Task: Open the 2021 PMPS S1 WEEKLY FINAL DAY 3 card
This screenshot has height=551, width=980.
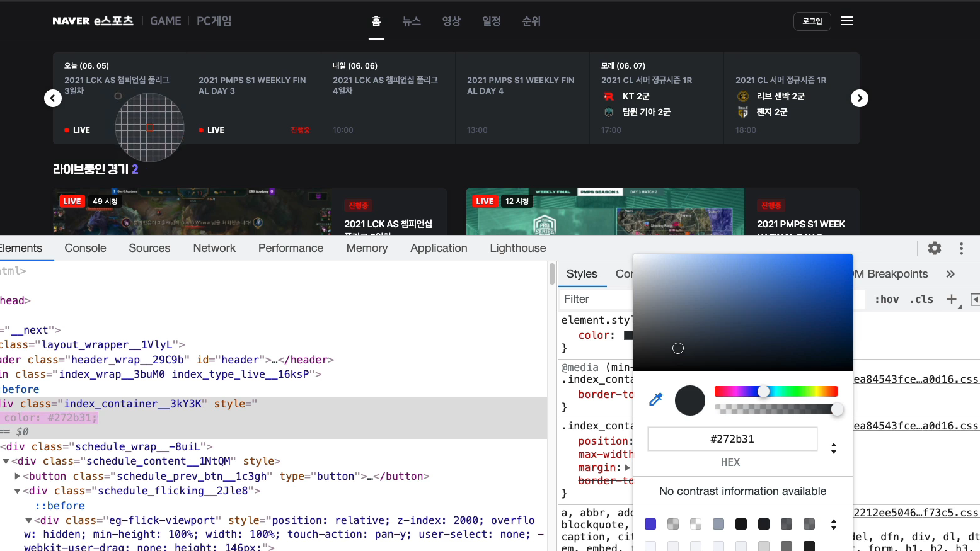Action: point(254,98)
